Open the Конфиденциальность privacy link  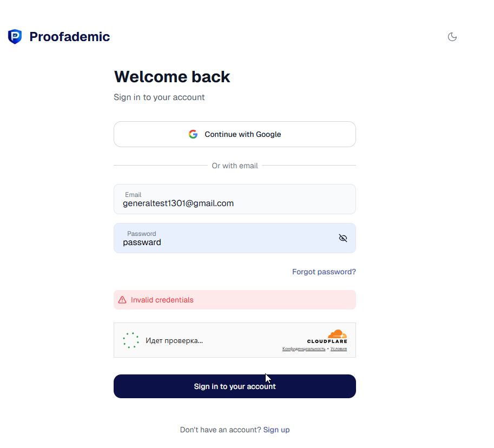(x=304, y=349)
